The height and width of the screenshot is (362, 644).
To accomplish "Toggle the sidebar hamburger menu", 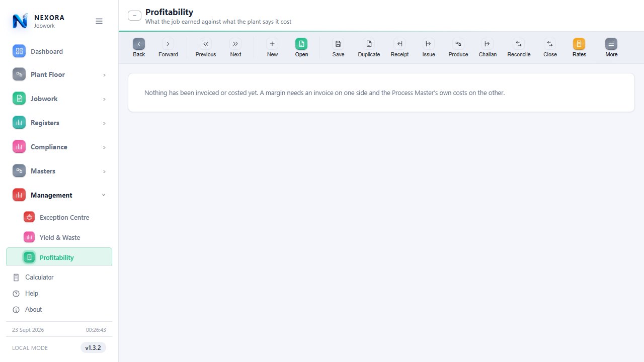I will 99,21.
